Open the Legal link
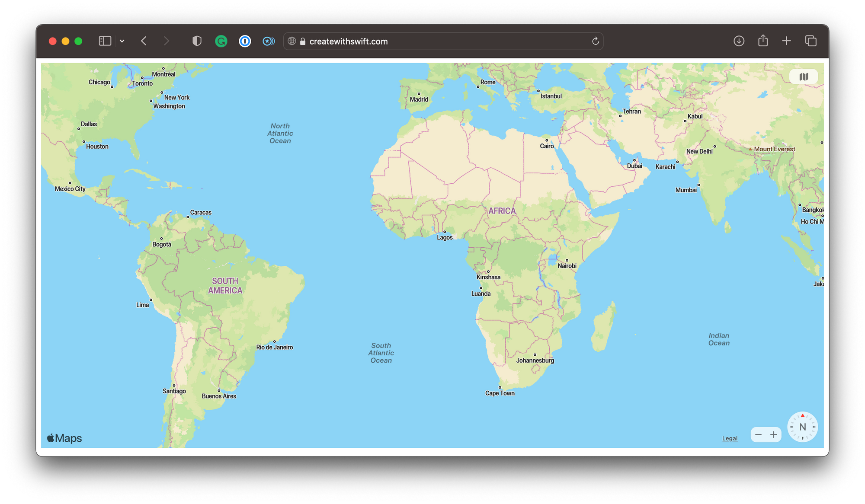865x504 pixels. tap(730, 438)
